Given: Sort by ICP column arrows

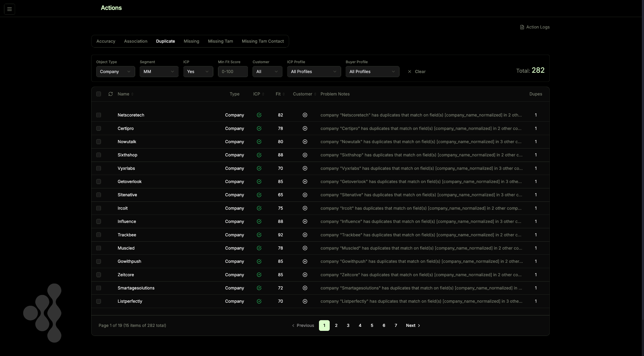Looking at the screenshot, I should 263,94.
